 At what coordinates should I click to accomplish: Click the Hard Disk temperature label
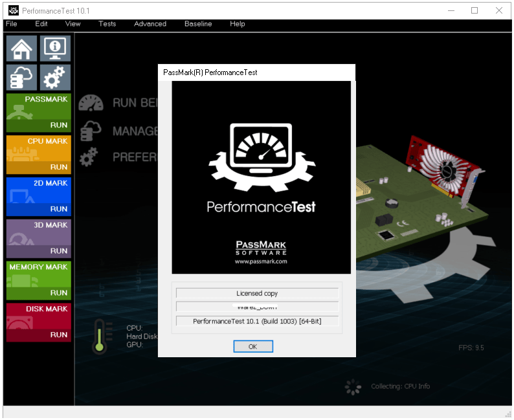coord(142,337)
